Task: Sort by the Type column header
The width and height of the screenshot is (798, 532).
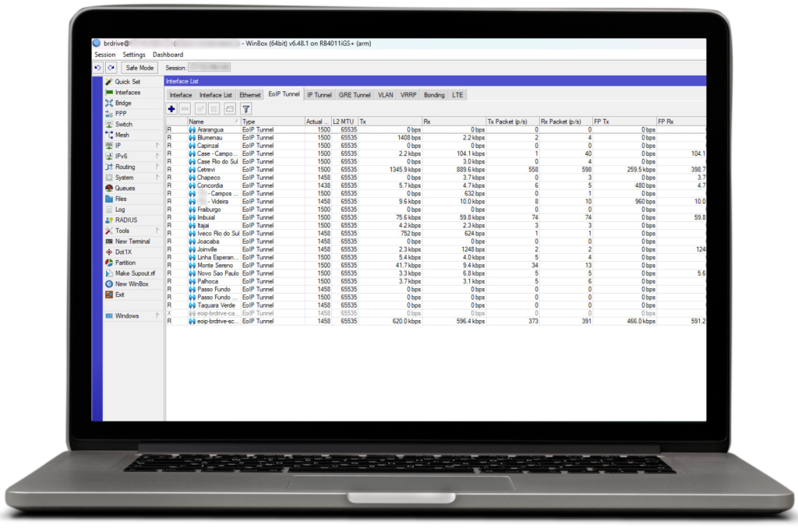Action: point(272,122)
